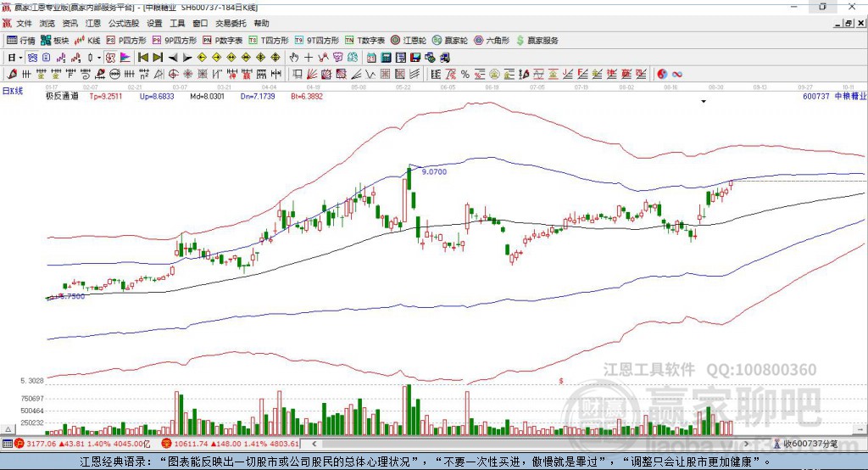Click the 日K线 chart label

coord(13,92)
